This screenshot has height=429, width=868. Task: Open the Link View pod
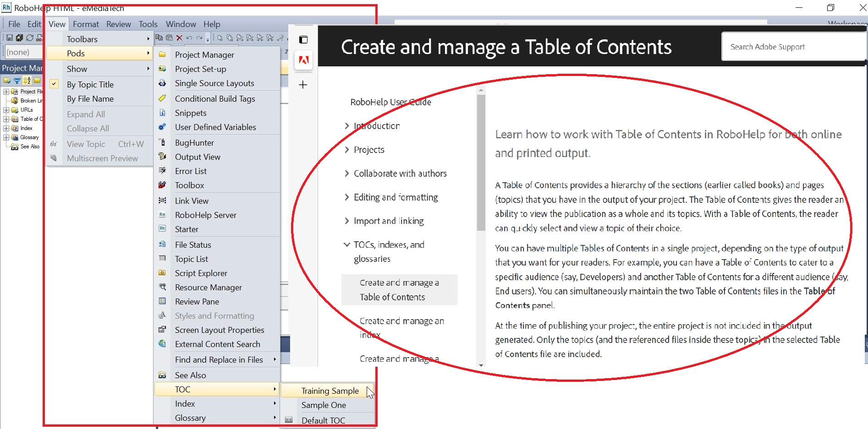[217, 201]
